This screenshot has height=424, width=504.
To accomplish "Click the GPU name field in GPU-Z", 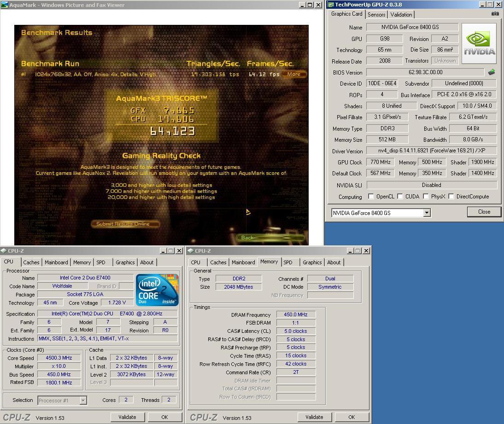I will (x=412, y=27).
